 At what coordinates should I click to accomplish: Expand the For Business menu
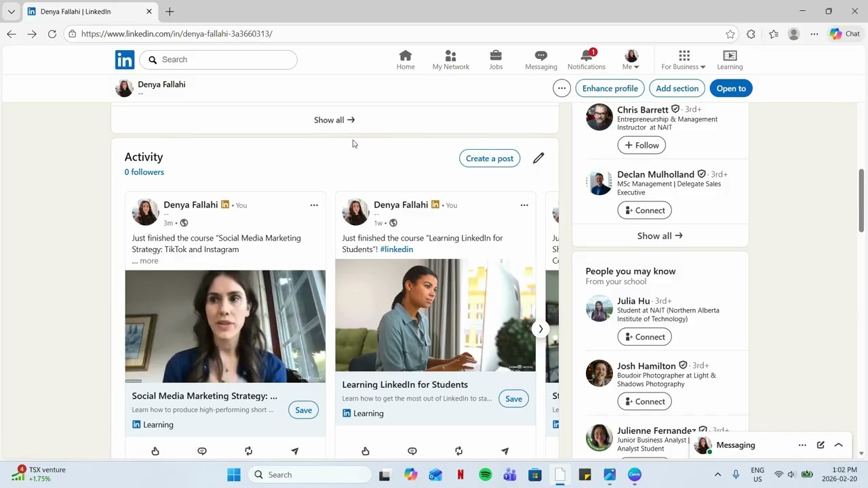(x=684, y=60)
